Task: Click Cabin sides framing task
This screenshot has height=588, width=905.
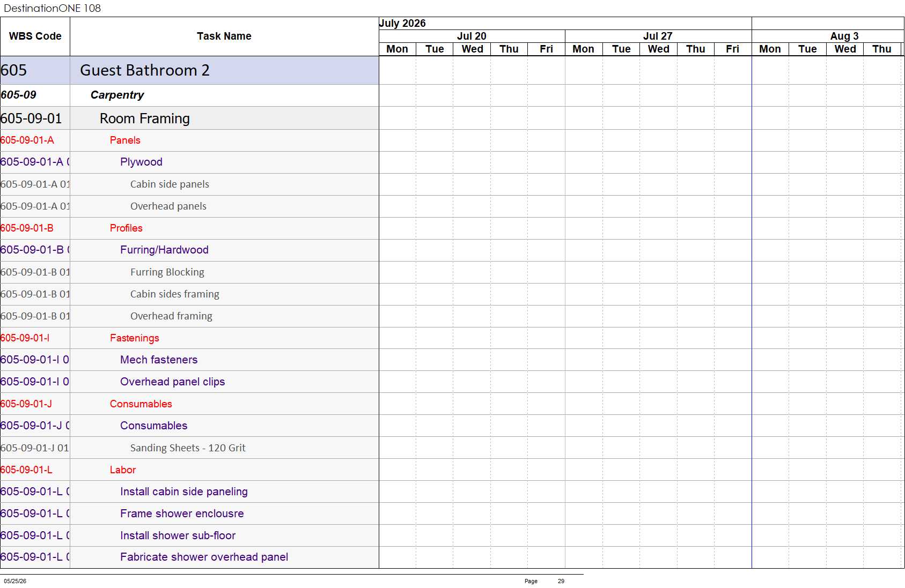Action: [x=189, y=294]
